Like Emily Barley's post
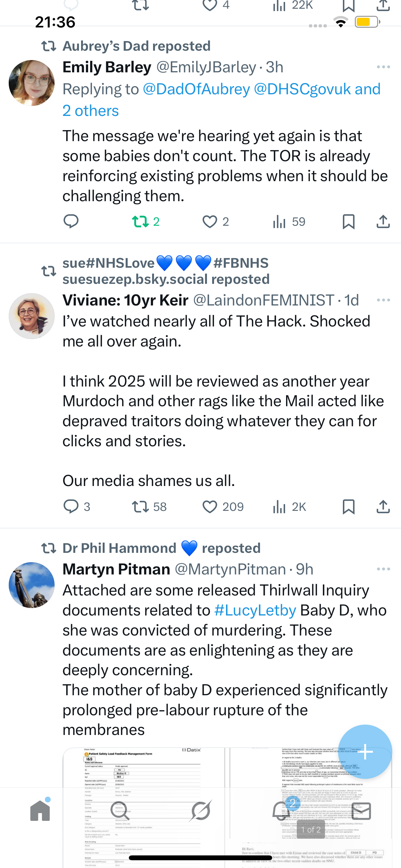401x868 pixels. pyautogui.click(x=210, y=222)
